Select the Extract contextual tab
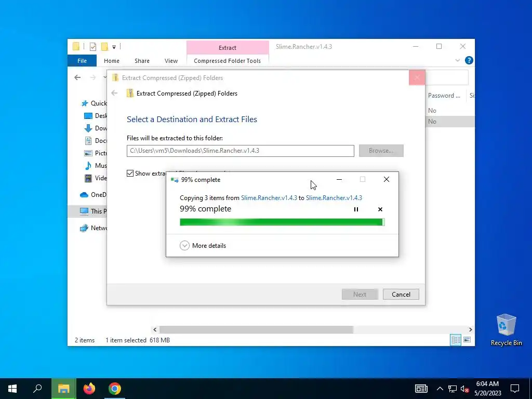Viewport: 532px width, 399px height. coord(228,47)
